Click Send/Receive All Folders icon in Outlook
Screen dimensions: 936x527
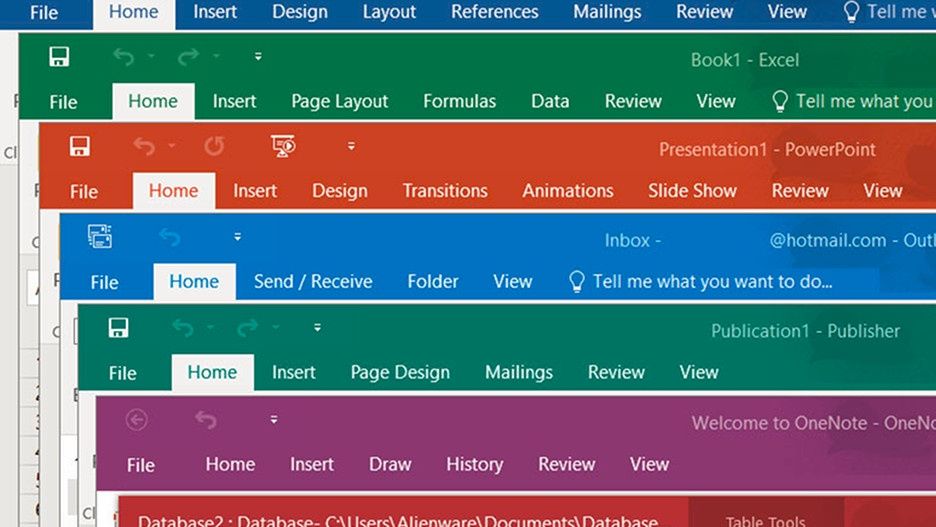tap(100, 236)
